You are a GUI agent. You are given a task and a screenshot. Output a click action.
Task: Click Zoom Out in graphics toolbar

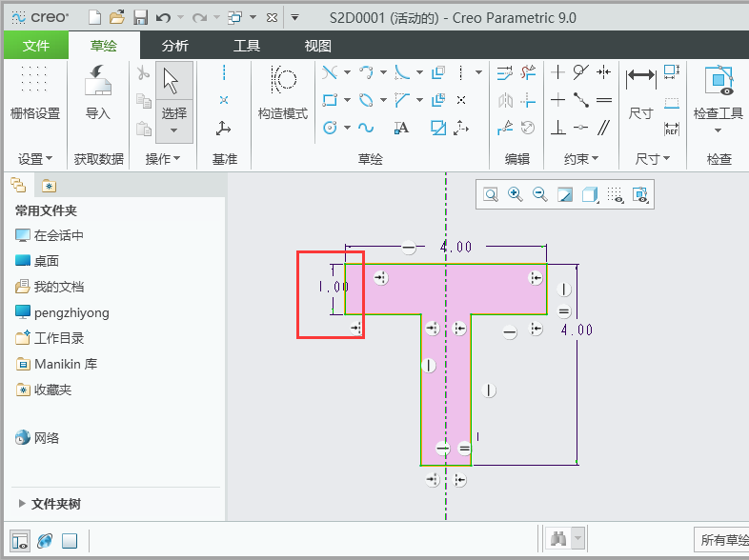[539, 194]
